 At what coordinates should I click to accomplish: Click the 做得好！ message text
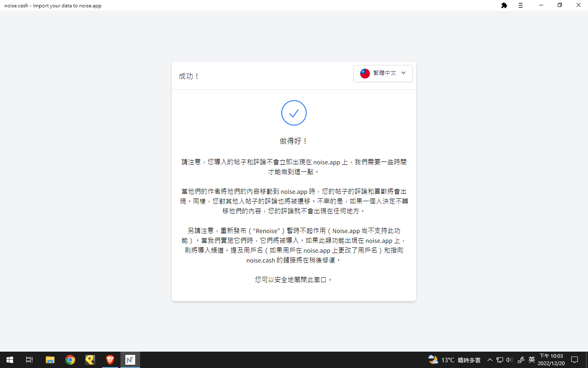click(x=294, y=141)
